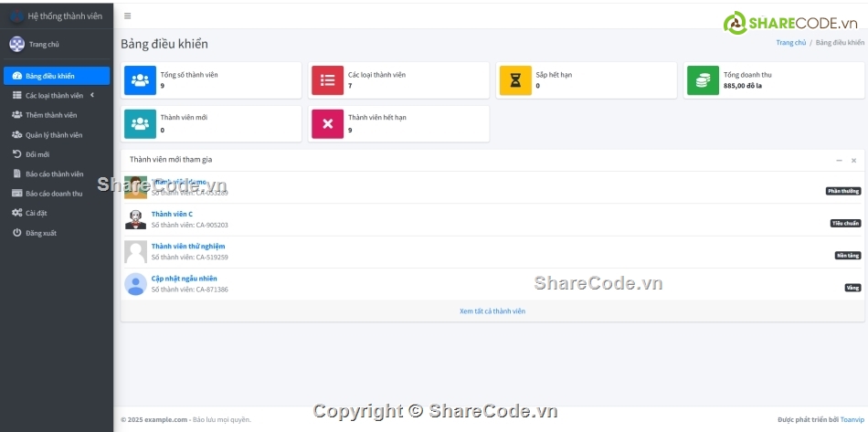Expand the Các loại thành viên submenu arrow
This screenshot has height=432, width=868.
coord(92,95)
